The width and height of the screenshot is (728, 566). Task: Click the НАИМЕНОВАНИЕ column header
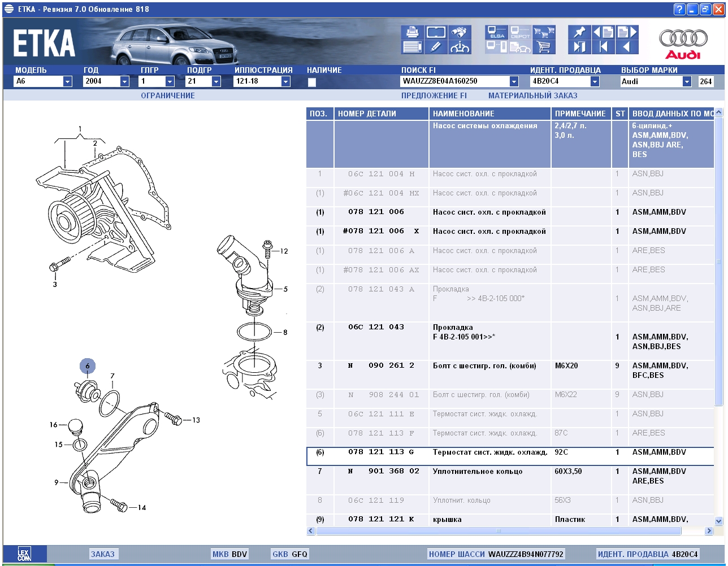click(x=490, y=114)
